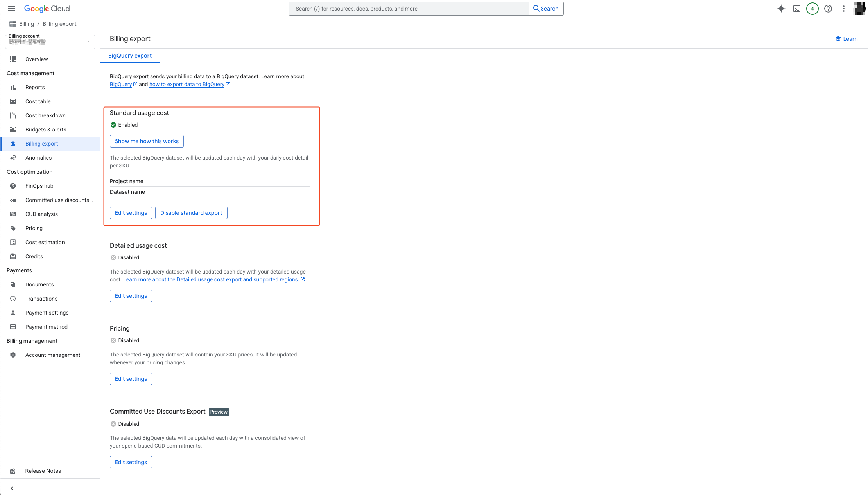Image resolution: width=868 pixels, height=495 pixels.
Task: Click the Budgets & alerts icon
Action: pyautogui.click(x=13, y=130)
